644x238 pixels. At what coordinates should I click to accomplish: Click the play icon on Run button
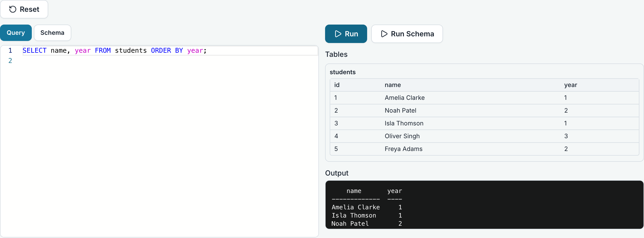338,34
